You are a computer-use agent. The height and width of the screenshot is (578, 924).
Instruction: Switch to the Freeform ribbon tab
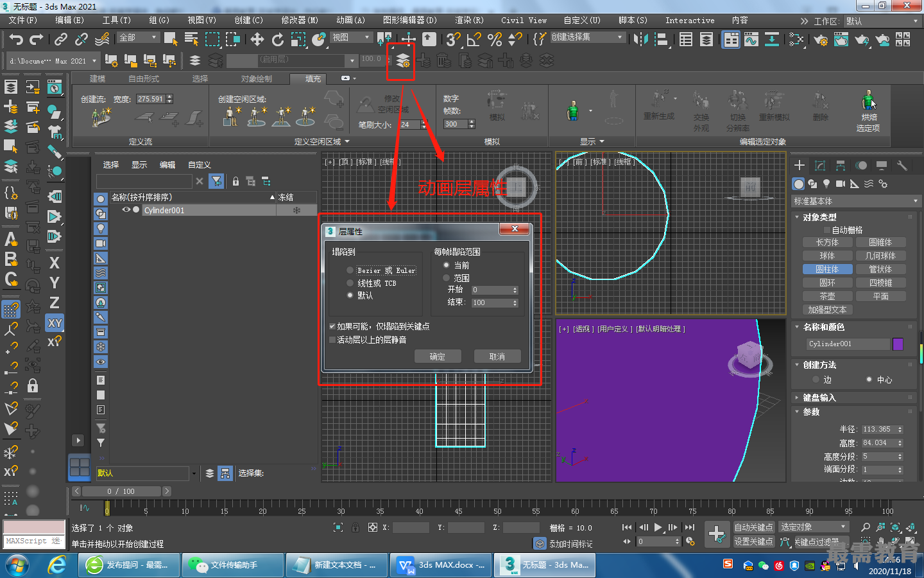pos(144,79)
